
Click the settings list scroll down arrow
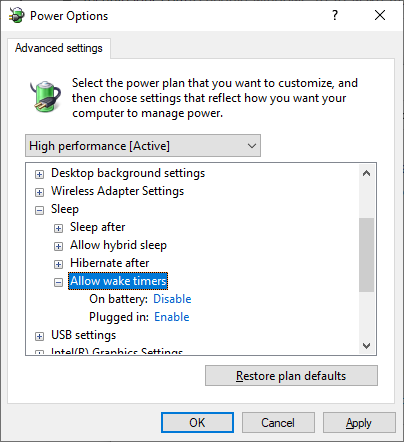point(366,346)
